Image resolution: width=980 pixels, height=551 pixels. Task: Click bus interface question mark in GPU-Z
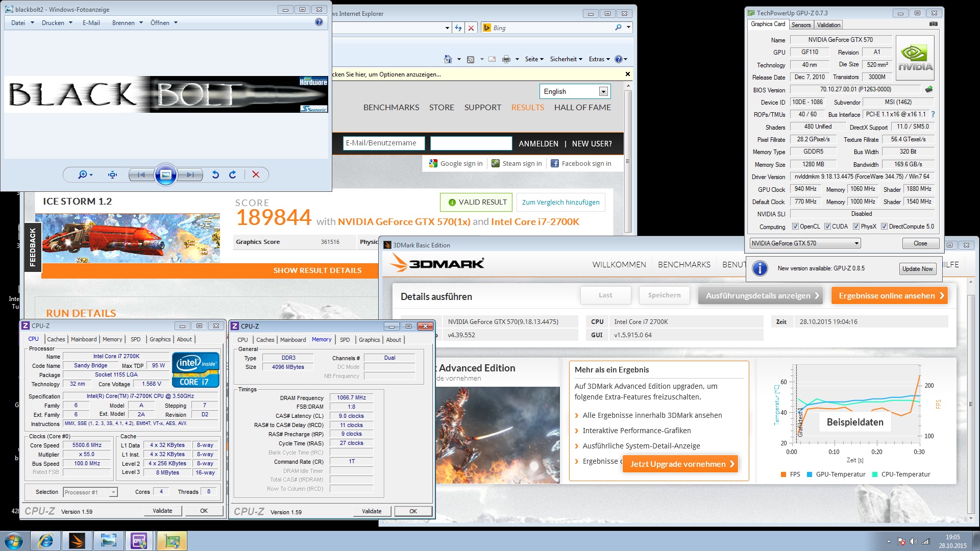tap(933, 114)
